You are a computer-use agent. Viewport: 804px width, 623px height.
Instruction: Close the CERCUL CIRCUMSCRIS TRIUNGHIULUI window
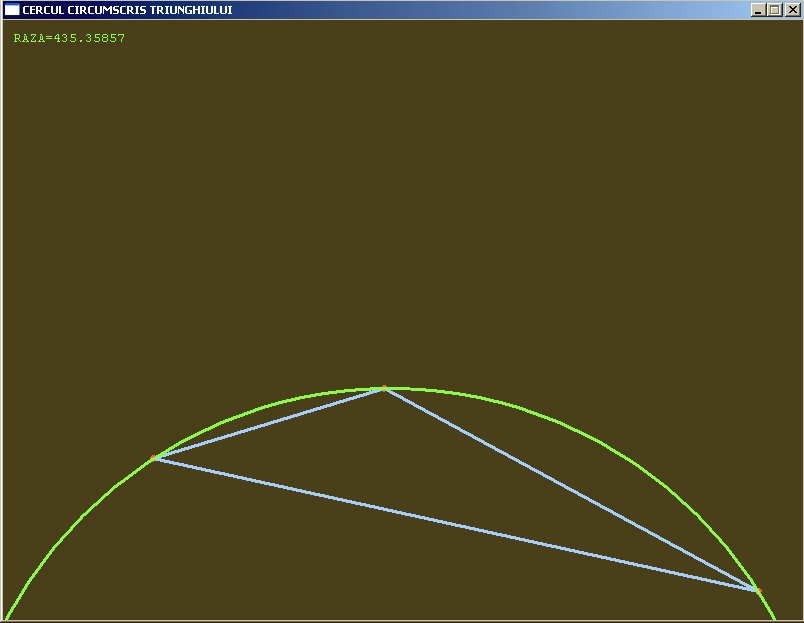(x=792, y=10)
